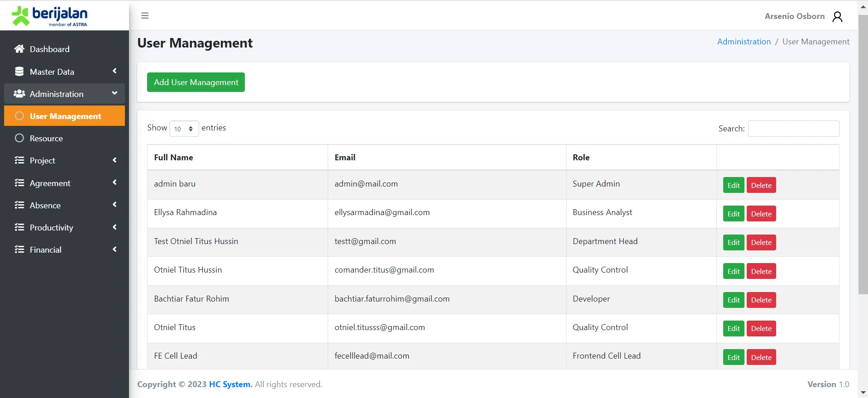
Task: Open the Administration breadcrumb link
Action: tap(744, 42)
